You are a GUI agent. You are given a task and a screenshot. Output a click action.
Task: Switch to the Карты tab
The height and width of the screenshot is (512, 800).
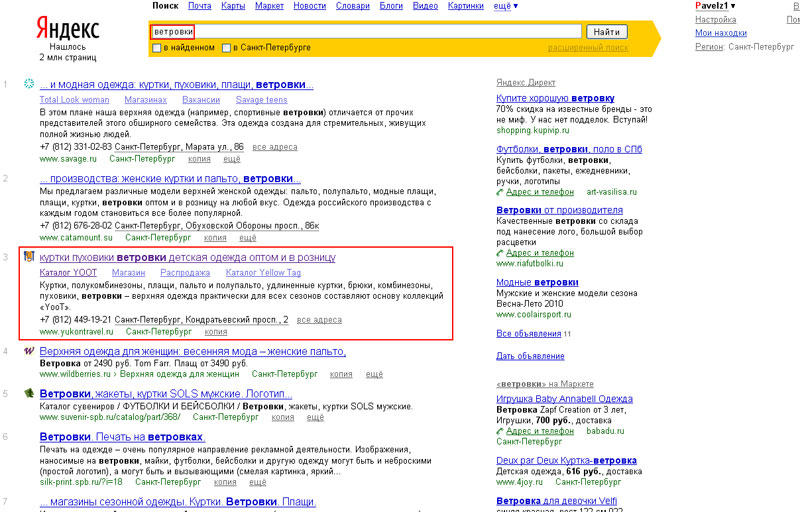(x=233, y=6)
